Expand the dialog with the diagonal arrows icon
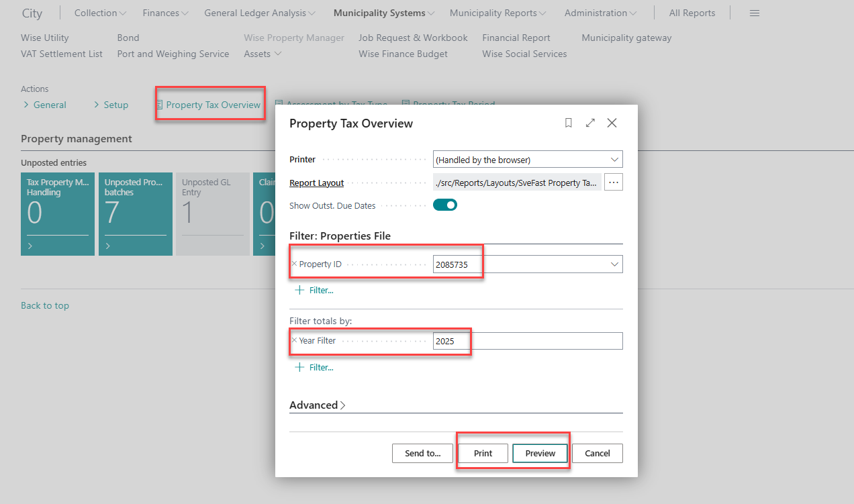The width and height of the screenshot is (854, 504). point(590,123)
